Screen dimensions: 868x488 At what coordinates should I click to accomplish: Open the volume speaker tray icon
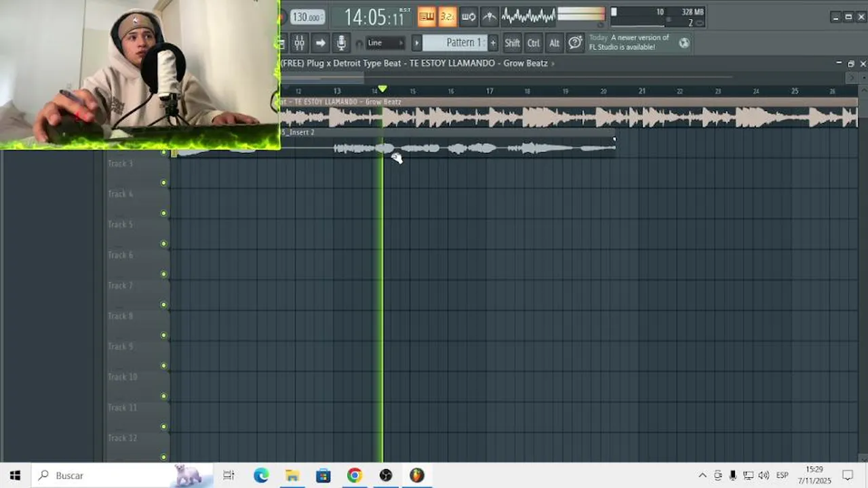point(764,476)
